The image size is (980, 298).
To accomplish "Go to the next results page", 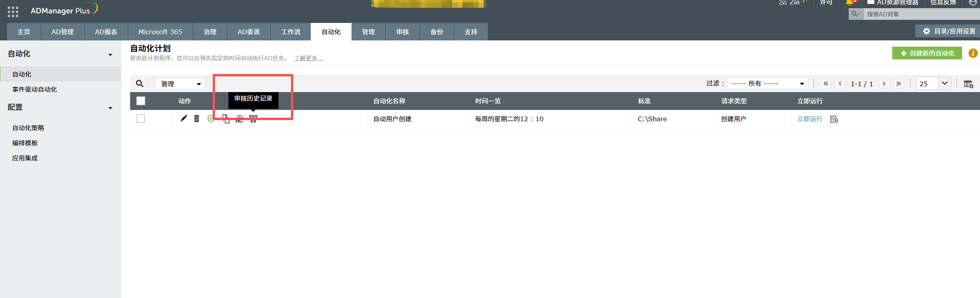I will point(884,84).
